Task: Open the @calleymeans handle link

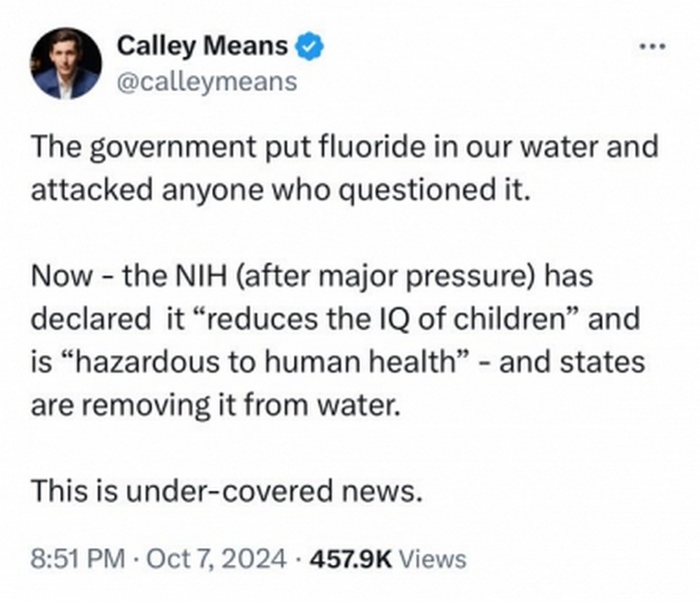Action: pos(206,82)
